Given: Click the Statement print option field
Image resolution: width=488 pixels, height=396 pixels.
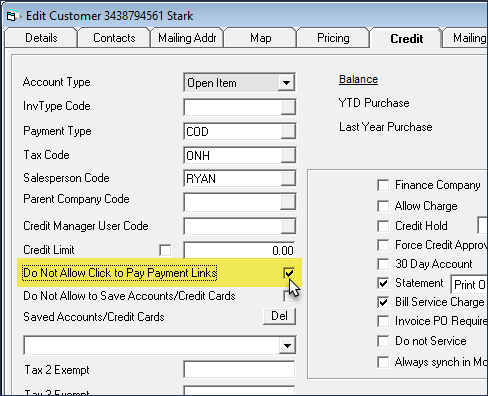Looking at the screenshot, I should (469, 284).
